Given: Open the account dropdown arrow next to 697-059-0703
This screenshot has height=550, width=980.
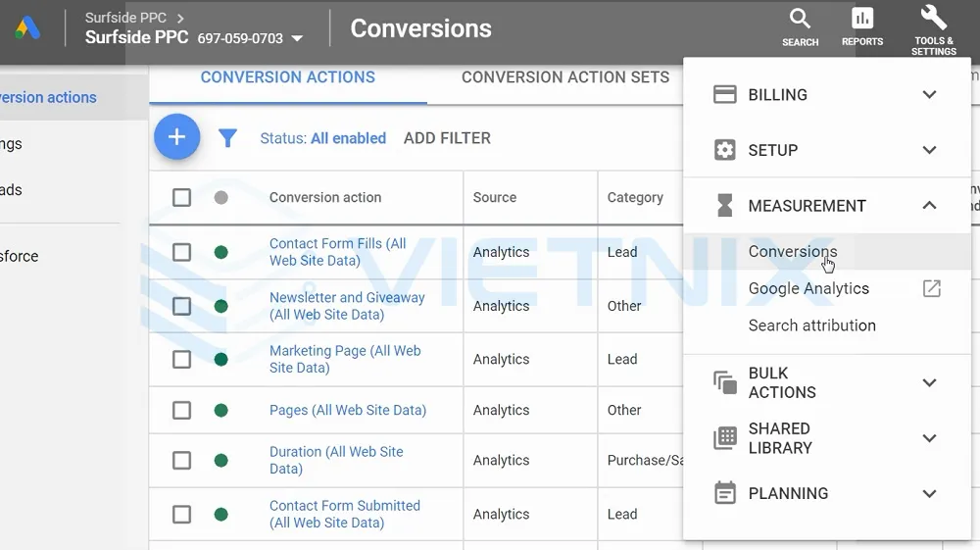Looking at the screenshot, I should (298, 39).
